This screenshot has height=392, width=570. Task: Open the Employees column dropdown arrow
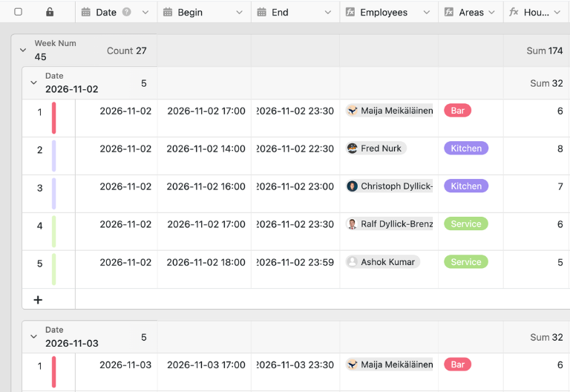427,13
